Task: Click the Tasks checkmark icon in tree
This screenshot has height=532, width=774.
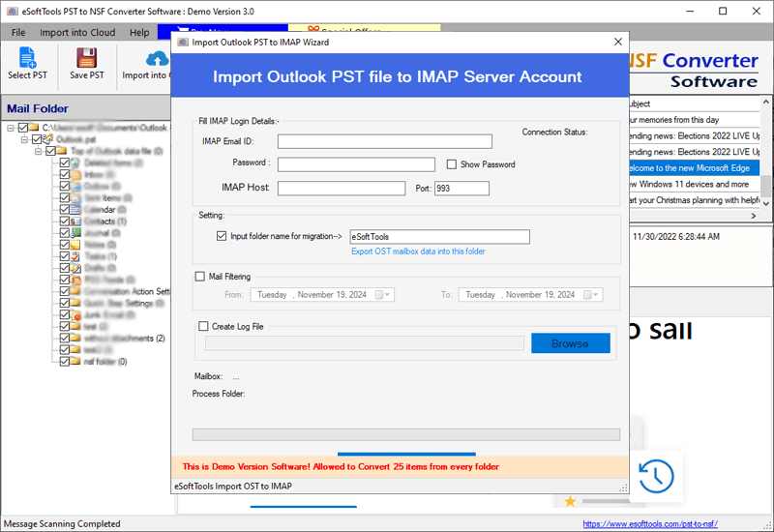Action: point(75,256)
